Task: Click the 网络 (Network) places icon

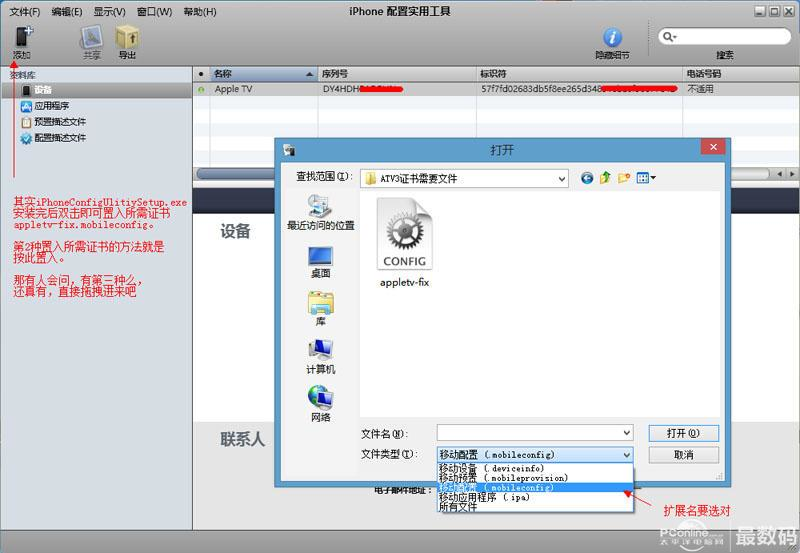Action: coord(320,404)
